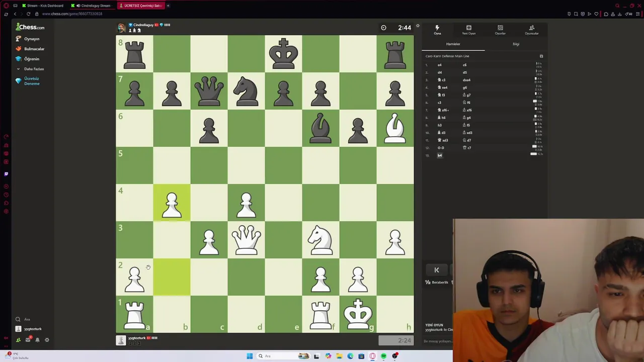Image resolution: width=644 pixels, height=362 pixels.
Task: Open the Oyuncular players icon tab
Action: click(531, 30)
